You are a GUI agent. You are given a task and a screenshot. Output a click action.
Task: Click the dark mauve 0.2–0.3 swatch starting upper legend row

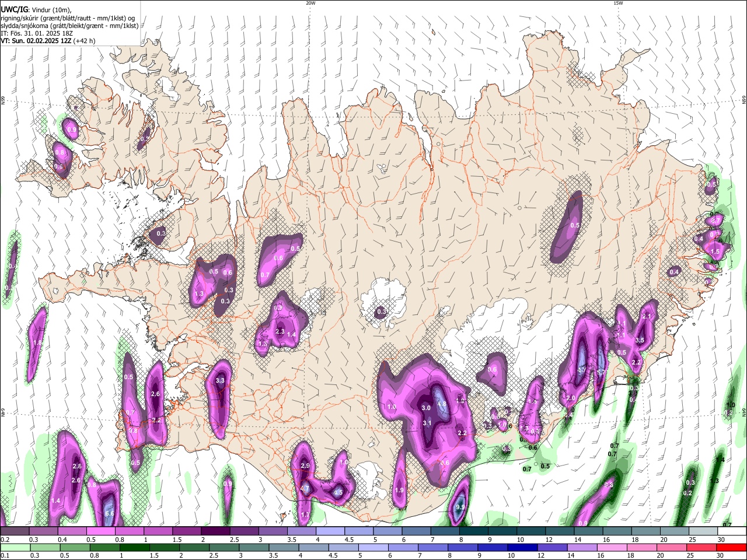click(15, 531)
